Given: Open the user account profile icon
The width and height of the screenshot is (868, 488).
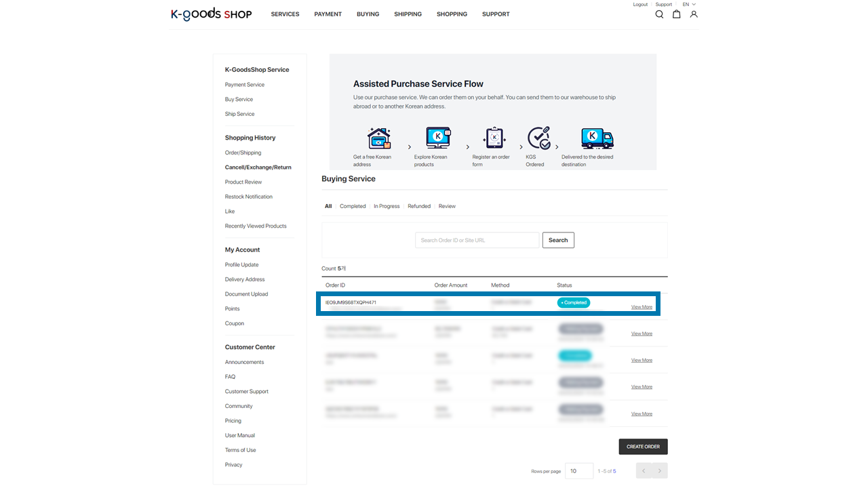Looking at the screenshot, I should 694,14.
